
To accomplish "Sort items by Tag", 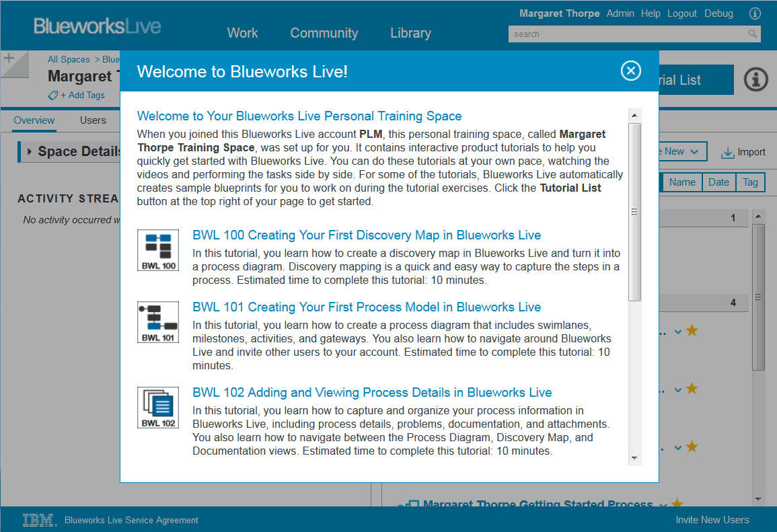I will coord(750,182).
